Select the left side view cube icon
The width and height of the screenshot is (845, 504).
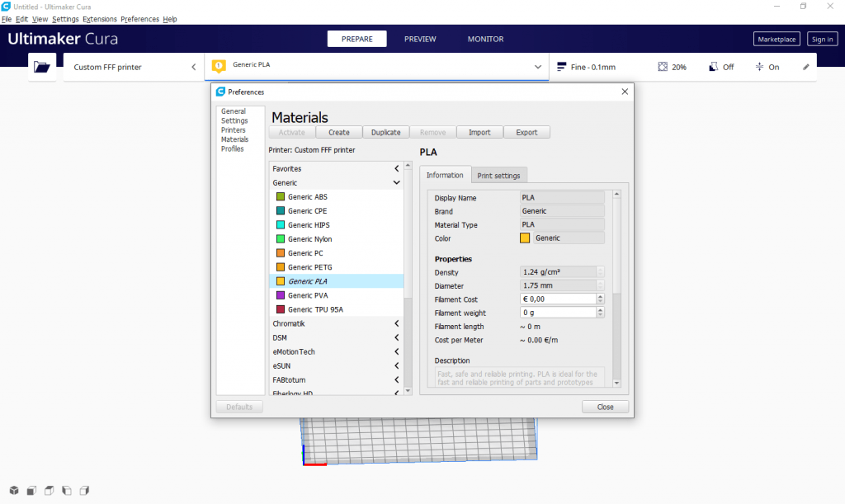click(x=67, y=491)
